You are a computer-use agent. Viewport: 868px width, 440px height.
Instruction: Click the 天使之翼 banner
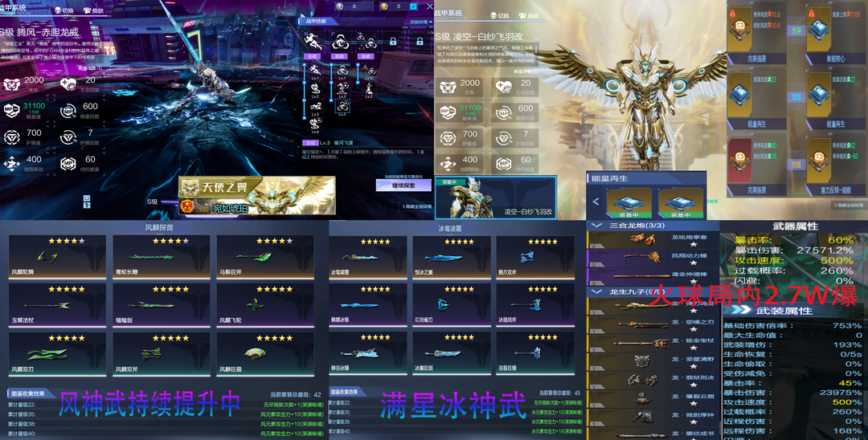coord(257,196)
